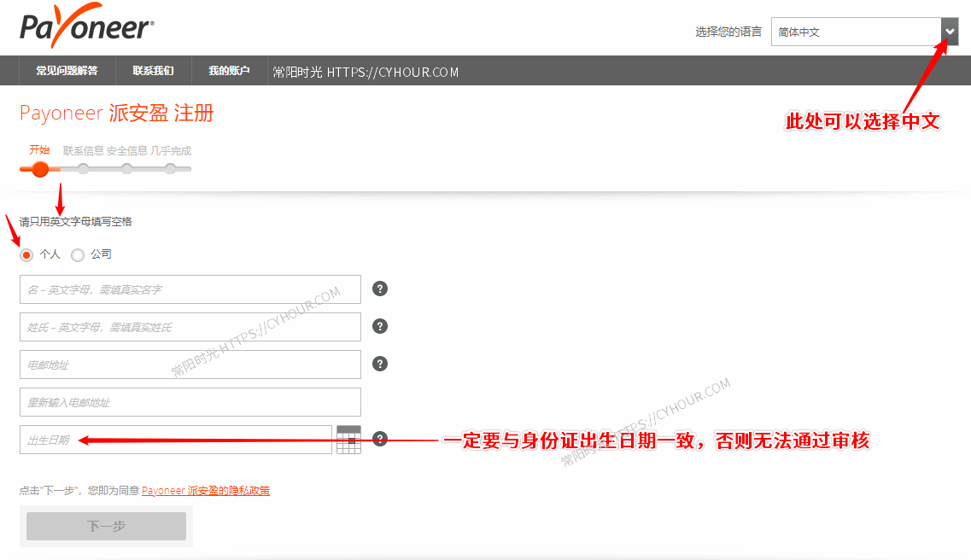This screenshot has width=971, height=560.
Task: Open help icon beside the email address field
Action: pos(380,364)
